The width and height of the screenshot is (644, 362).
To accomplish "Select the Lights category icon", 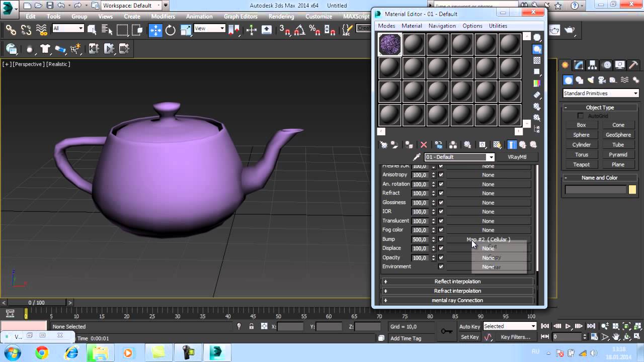I will click(590, 80).
